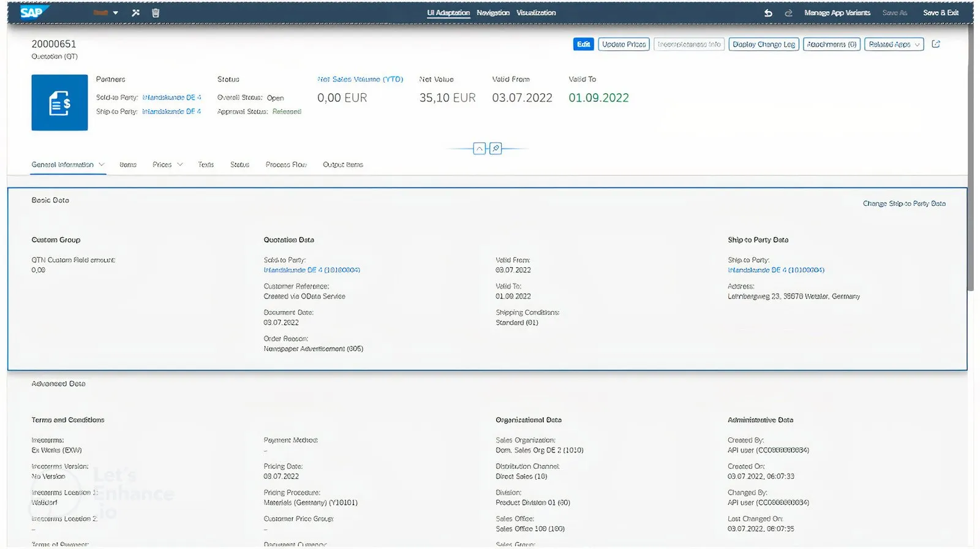Pin the header with pin icon
980x549 pixels.
pyautogui.click(x=496, y=148)
